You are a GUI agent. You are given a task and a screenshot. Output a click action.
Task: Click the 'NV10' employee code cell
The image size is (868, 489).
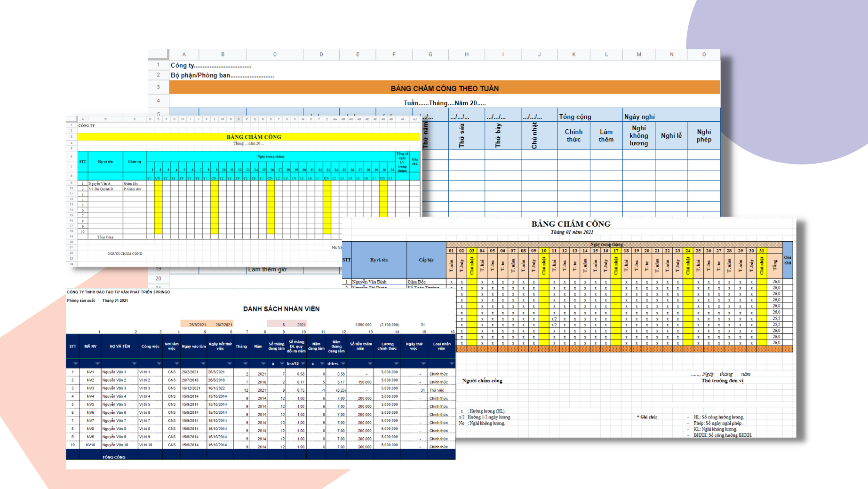(x=90, y=445)
